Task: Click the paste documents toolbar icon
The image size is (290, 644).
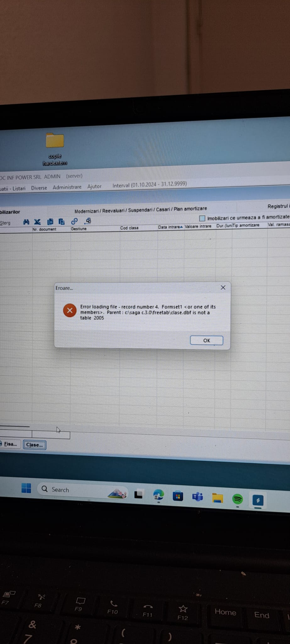Action: click(x=62, y=222)
